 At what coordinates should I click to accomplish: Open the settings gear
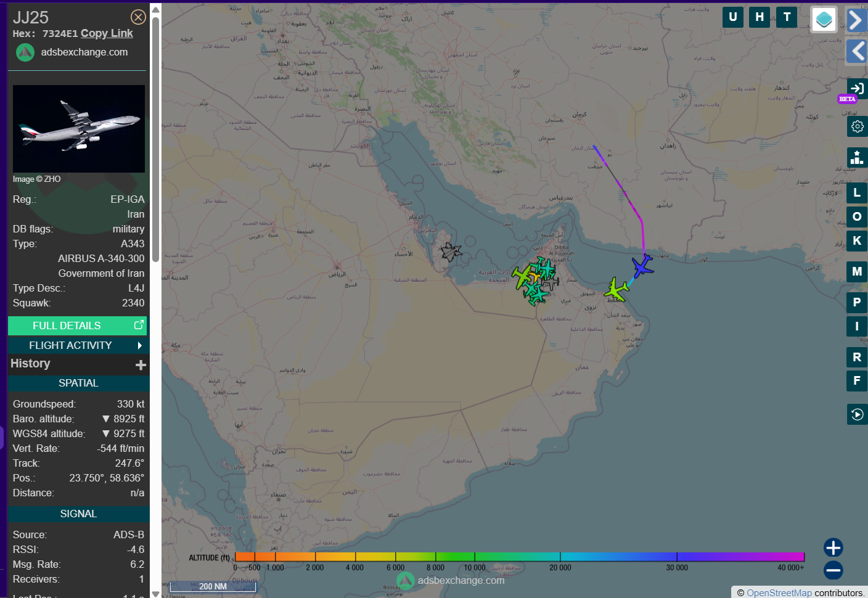click(x=857, y=126)
